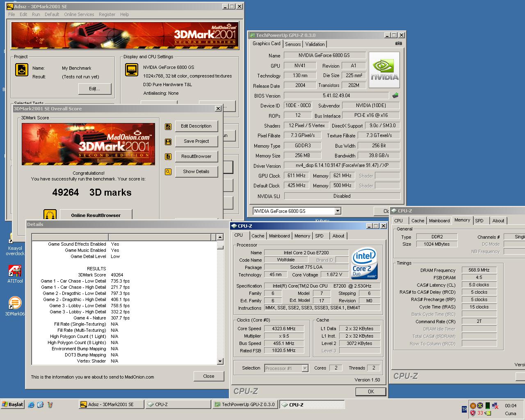The height and width of the screenshot is (420, 525).
Task: Open About tab in front CPU-Z window
Action: (x=338, y=236)
